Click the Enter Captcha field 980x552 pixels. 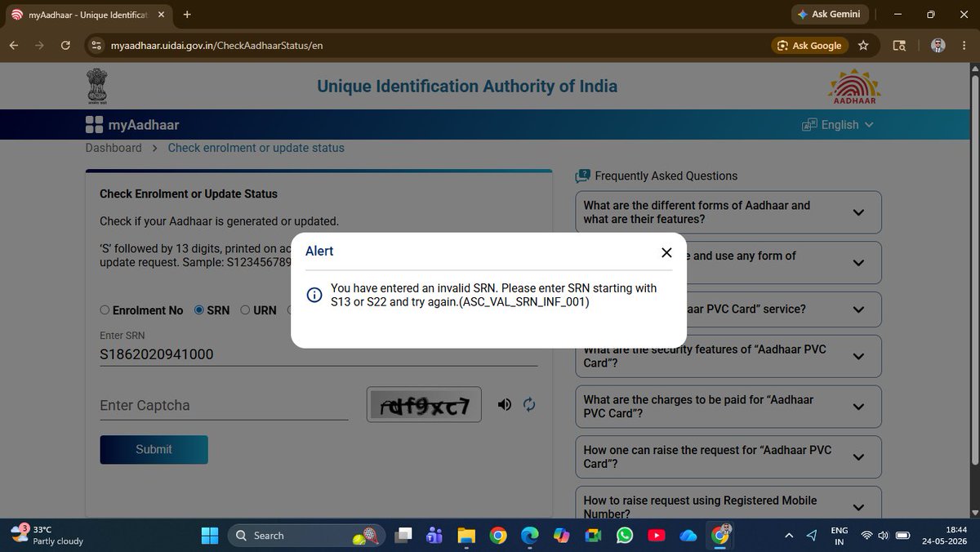[x=224, y=406]
